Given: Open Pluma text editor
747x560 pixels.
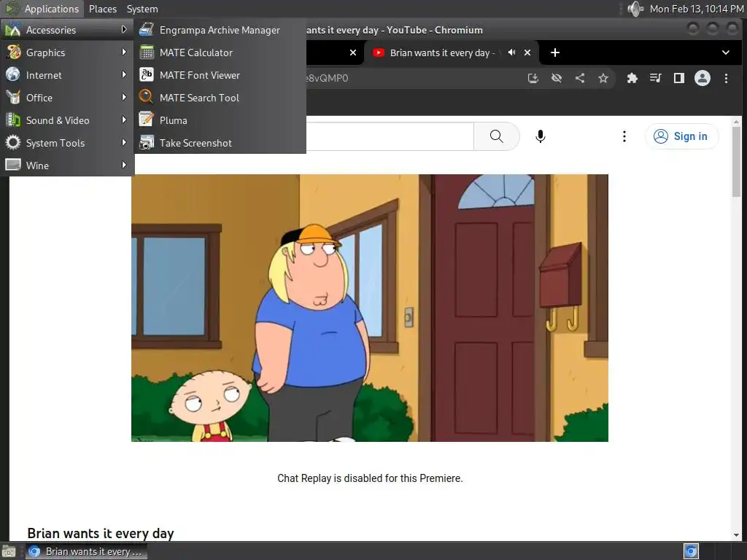Looking at the screenshot, I should [x=220, y=120].
